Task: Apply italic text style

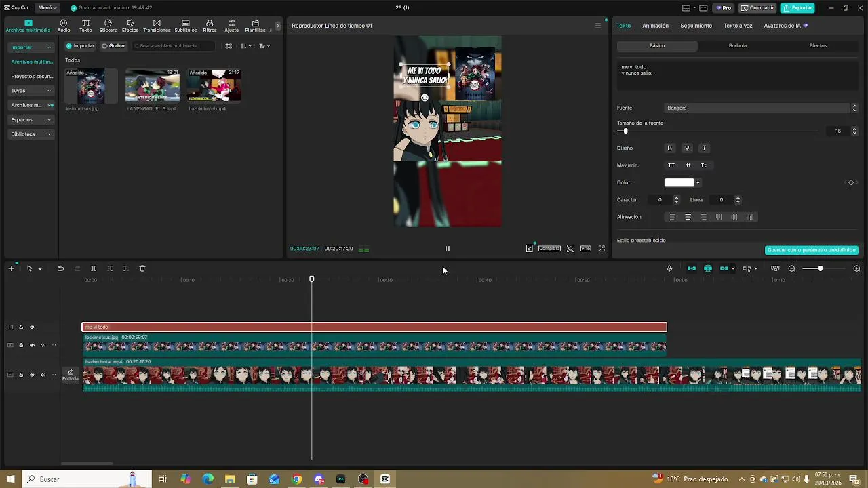Action: (x=704, y=148)
